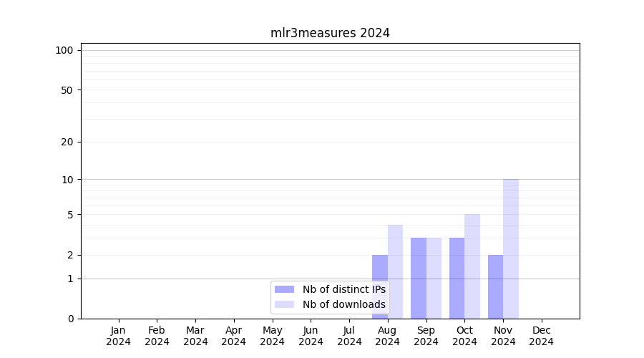Select the October distinct IPs bar

(457, 278)
